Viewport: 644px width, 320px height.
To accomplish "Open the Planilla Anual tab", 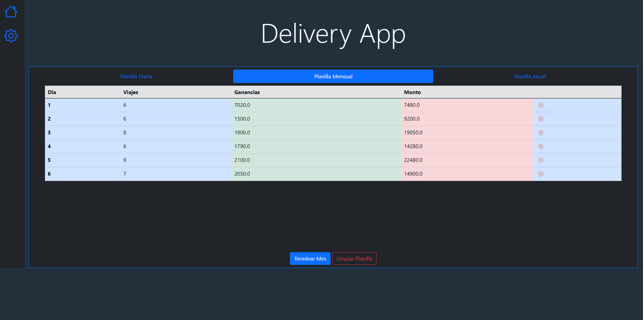I will pos(530,76).
